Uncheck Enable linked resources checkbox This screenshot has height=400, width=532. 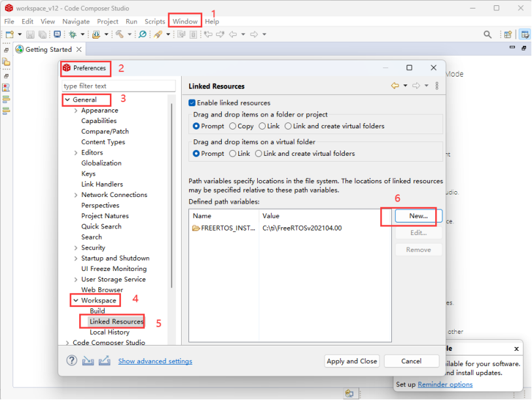192,103
